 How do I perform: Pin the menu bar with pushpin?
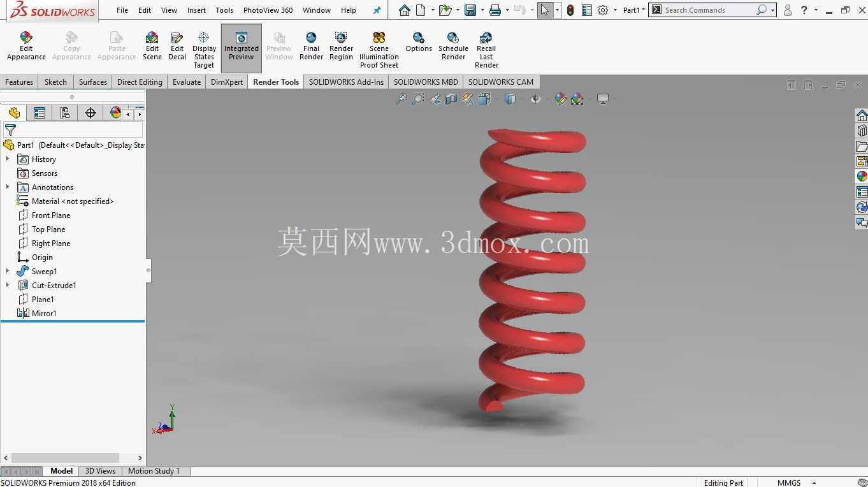[377, 10]
